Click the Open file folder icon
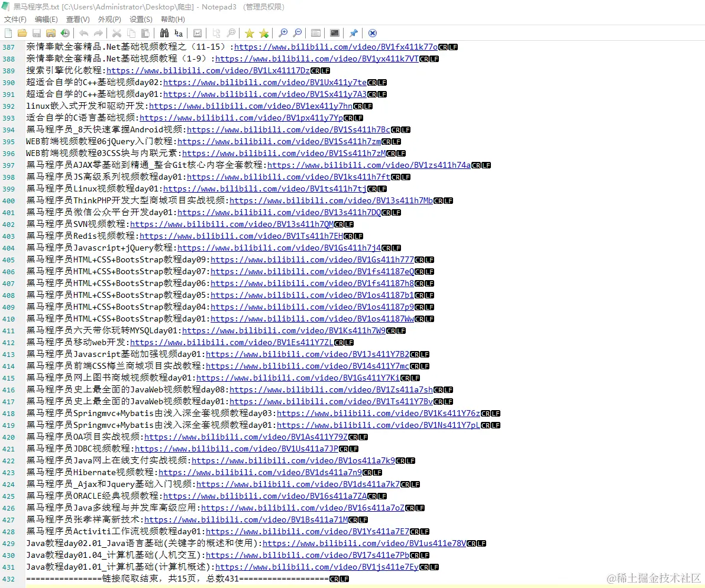 pyautogui.click(x=22, y=33)
